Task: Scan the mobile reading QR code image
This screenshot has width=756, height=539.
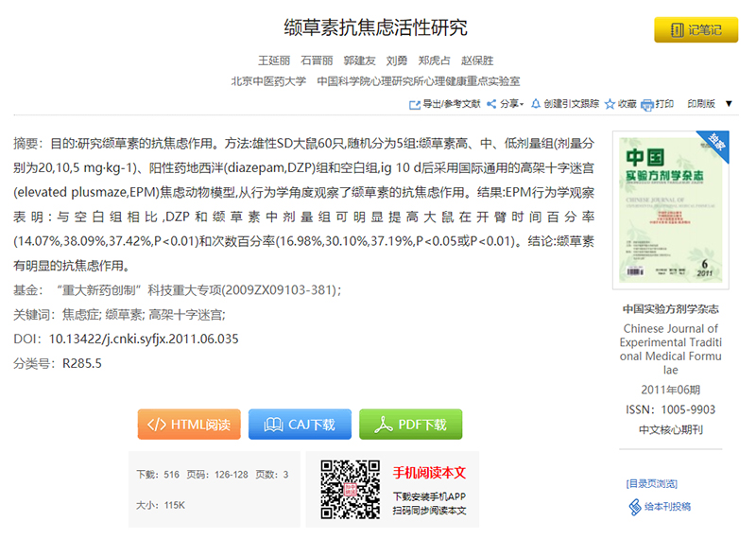Action: tap(349, 488)
